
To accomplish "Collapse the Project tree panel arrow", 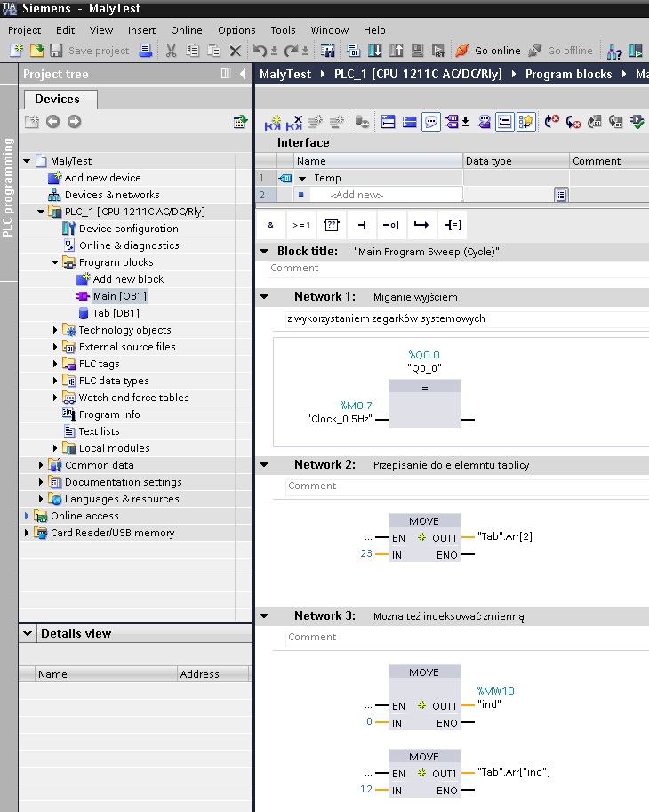I will pyautogui.click(x=243, y=74).
